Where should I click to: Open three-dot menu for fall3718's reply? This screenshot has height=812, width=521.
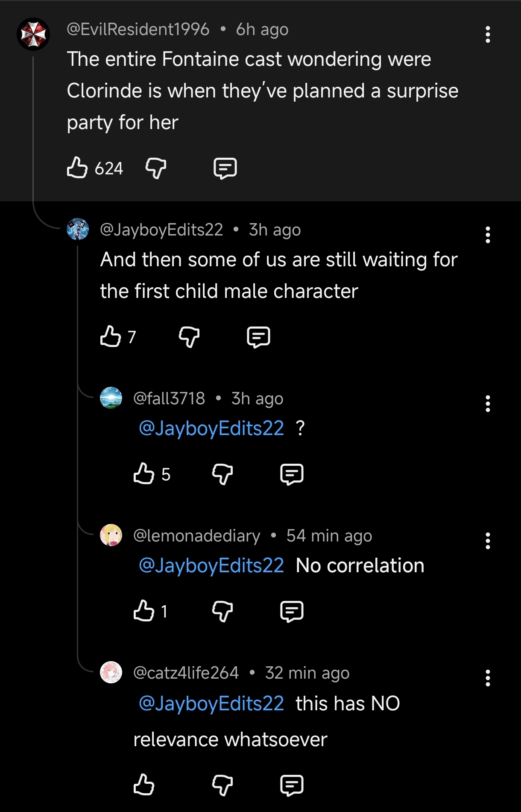click(488, 404)
